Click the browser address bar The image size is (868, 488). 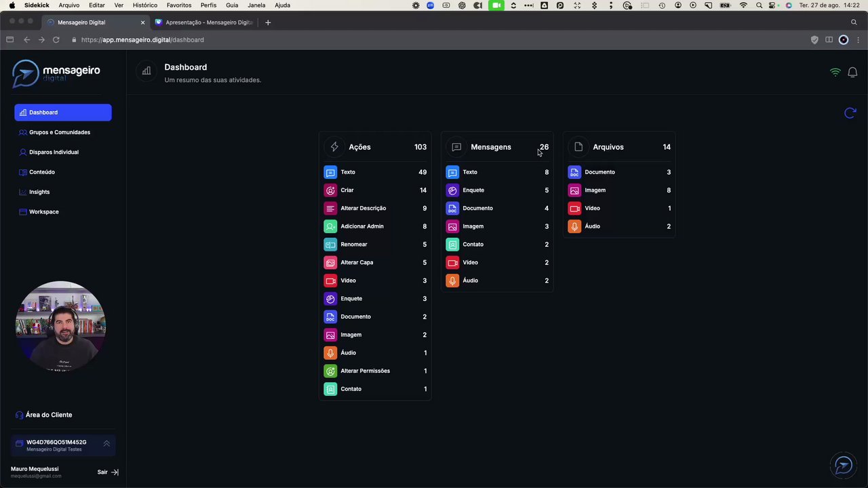[x=434, y=40]
